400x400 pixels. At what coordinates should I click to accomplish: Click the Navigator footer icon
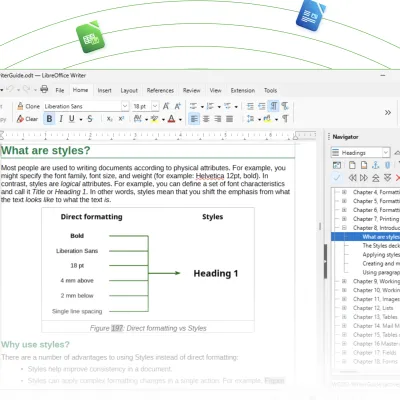coord(364,165)
